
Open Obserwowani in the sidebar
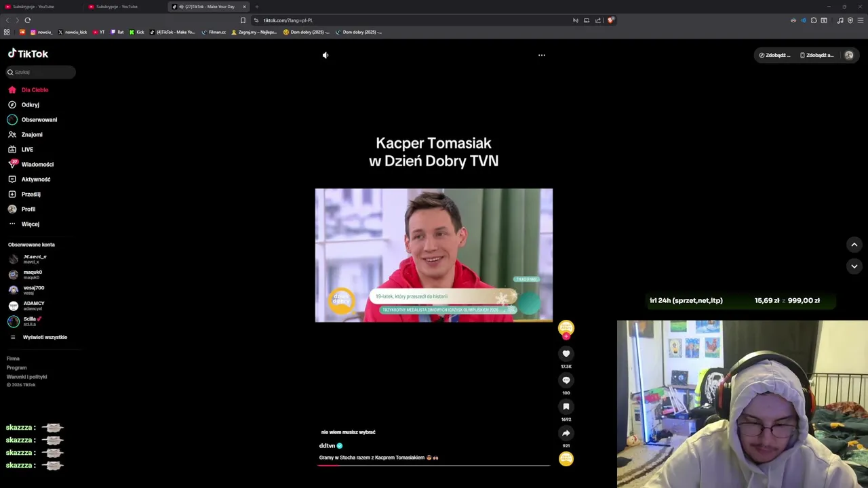pyautogui.click(x=33, y=119)
